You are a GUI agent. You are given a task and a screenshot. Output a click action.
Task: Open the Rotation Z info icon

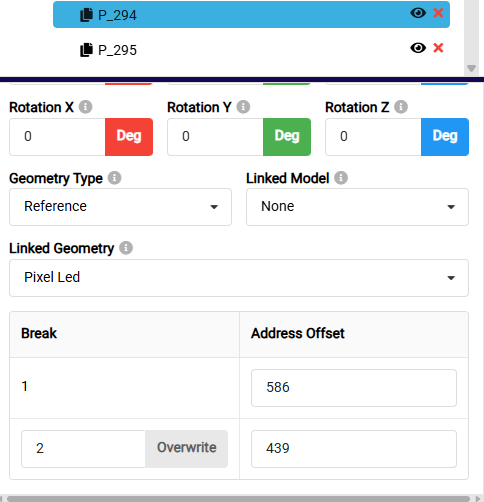coord(401,107)
